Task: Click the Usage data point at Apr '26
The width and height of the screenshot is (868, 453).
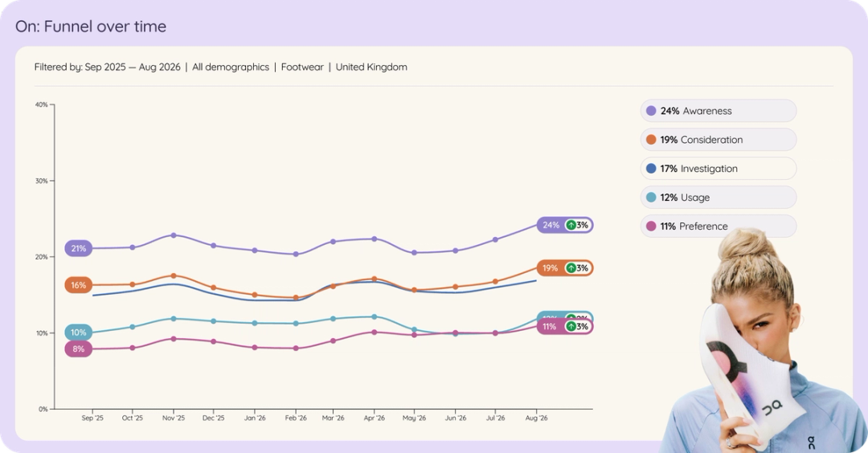Action: click(375, 317)
